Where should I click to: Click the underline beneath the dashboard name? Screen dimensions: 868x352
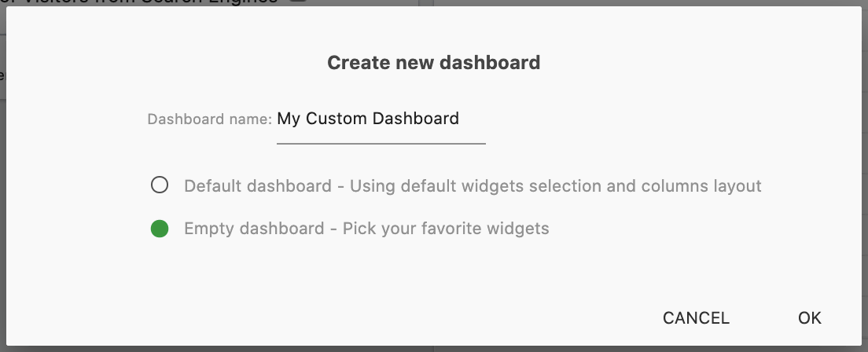pos(381,144)
